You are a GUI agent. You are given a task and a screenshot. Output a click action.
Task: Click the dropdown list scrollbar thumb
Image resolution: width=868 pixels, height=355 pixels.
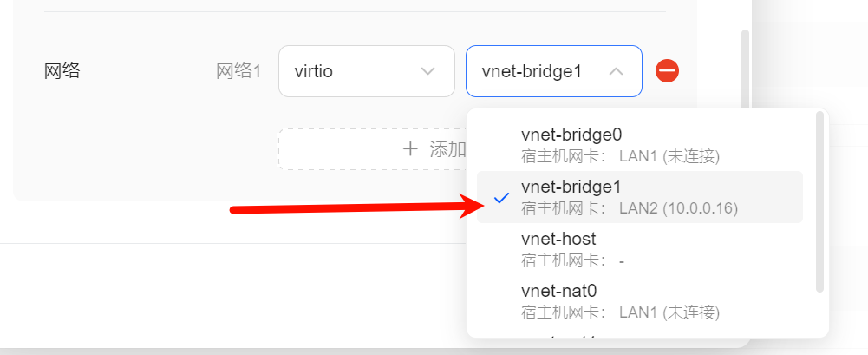pyautogui.click(x=819, y=201)
